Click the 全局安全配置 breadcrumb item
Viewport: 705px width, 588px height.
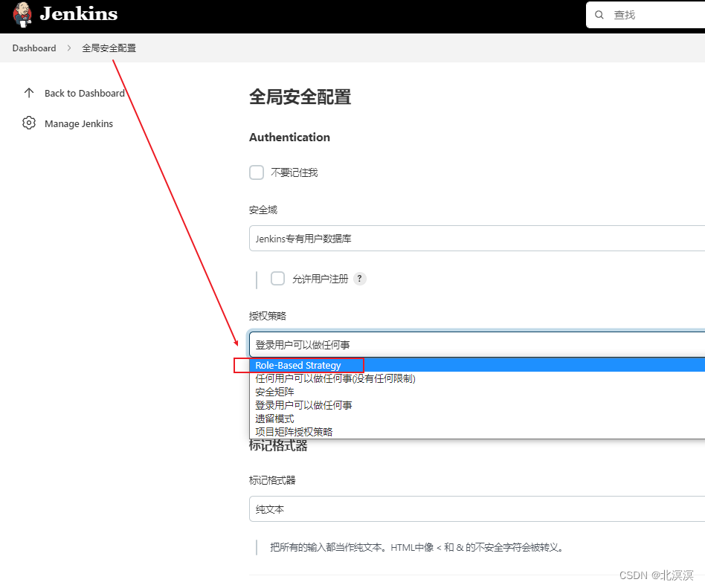point(109,48)
